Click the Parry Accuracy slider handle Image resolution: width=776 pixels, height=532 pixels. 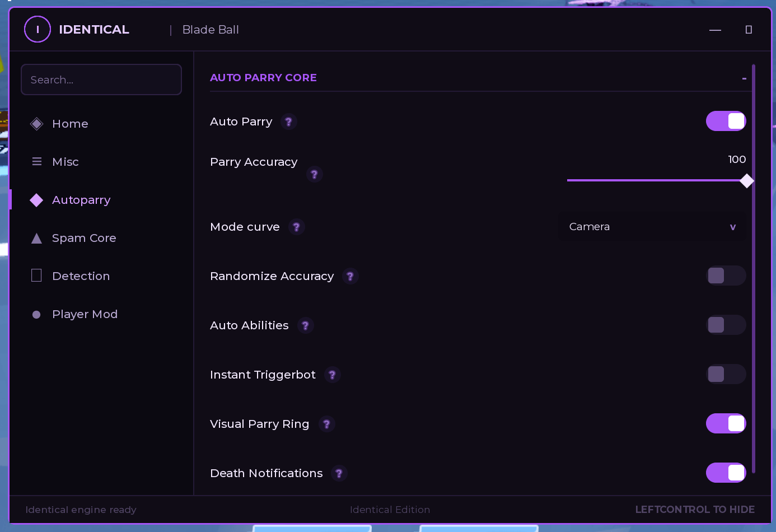(x=746, y=180)
